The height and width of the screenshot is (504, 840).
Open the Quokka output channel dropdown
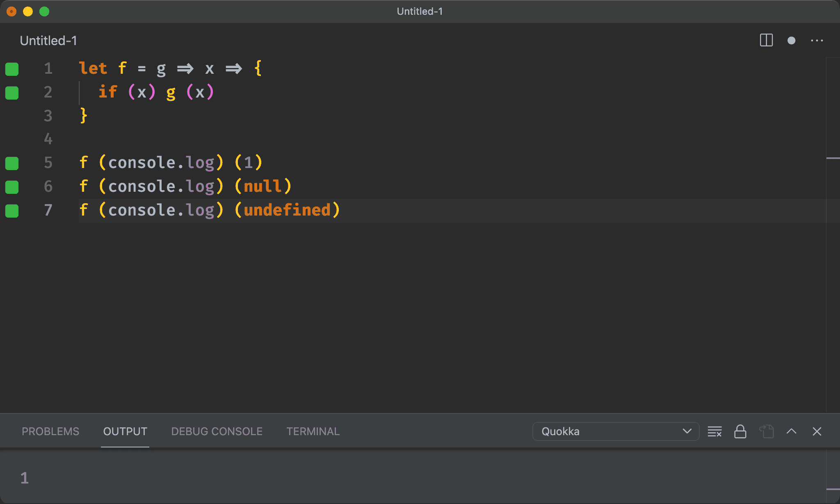(x=615, y=431)
